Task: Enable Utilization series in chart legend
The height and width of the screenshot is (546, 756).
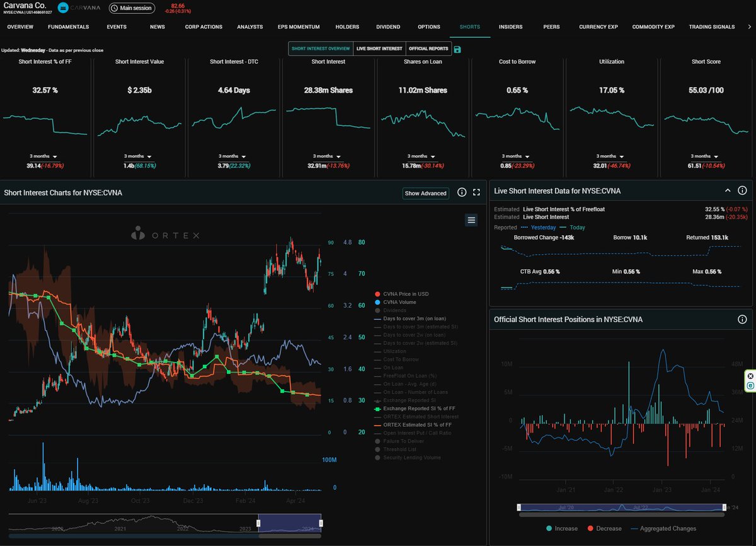Action: click(390, 351)
